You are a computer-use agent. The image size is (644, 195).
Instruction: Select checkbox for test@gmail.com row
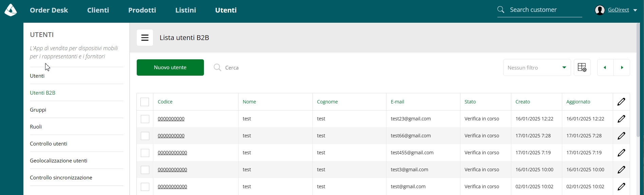(145, 187)
